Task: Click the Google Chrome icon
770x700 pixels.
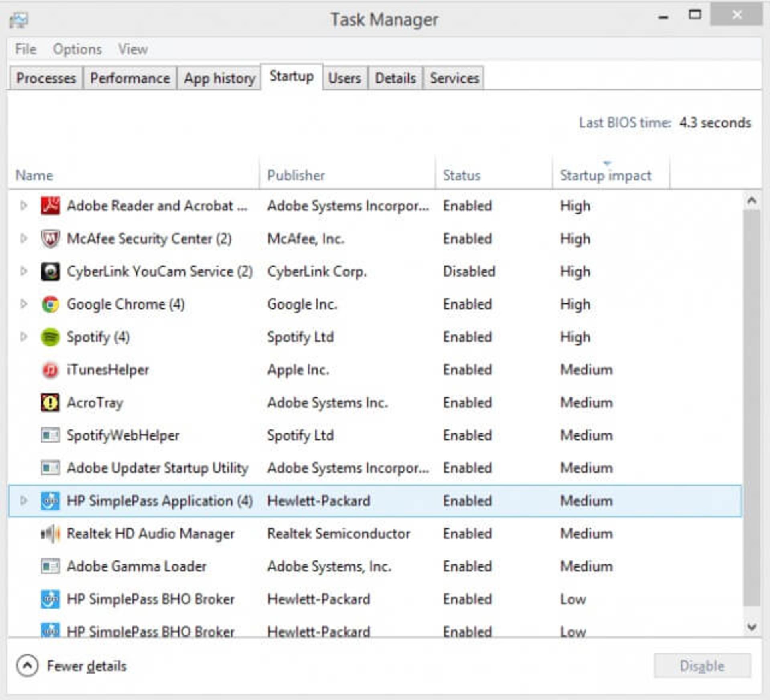Action: click(50, 304)
